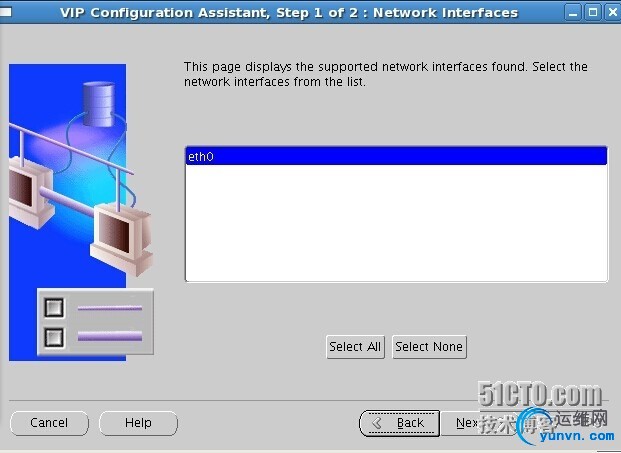The image size is (621, 453).
Task: Cancel the VIP Configuration Assistant
Action: 49,423
